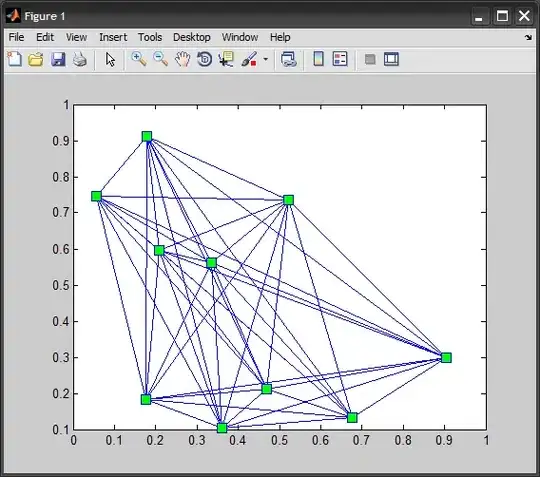This screenshot has height=477, width=540.
Task: Close the Figure 1 window
Action: pos(524,16)
